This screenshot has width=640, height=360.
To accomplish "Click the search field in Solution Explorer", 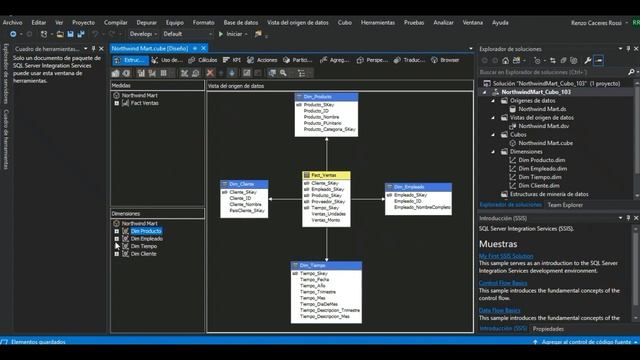I will (553, 72).
